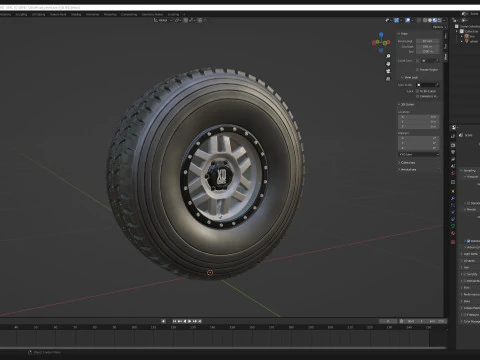Open Texture properties checker icon
The width and height of the screenshot is (480, 360).
[x=453, y=242]
